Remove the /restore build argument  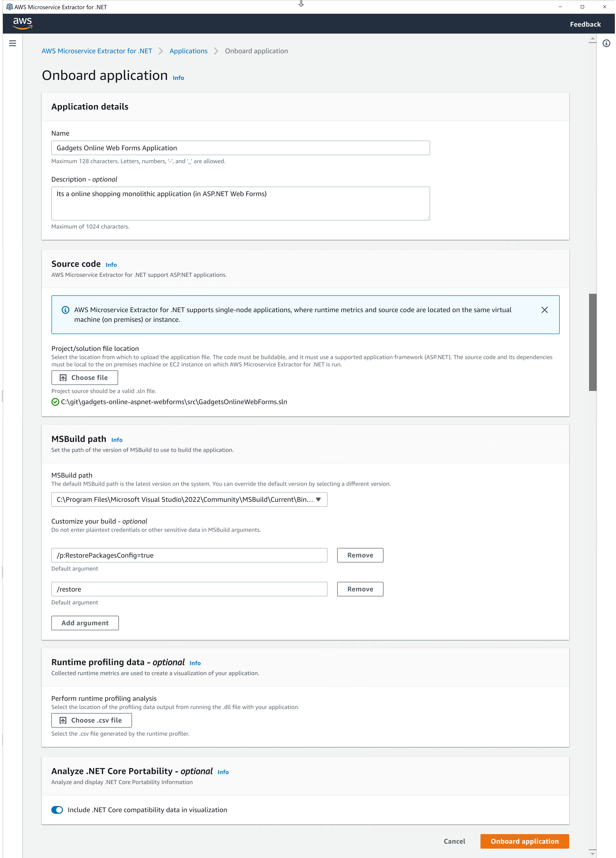[x=360, y=589]
